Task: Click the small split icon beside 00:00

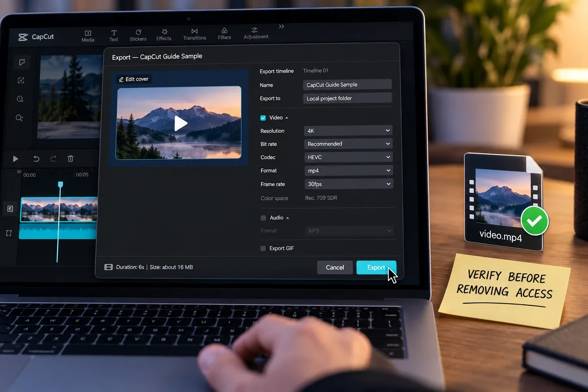Action: point(19,172)
